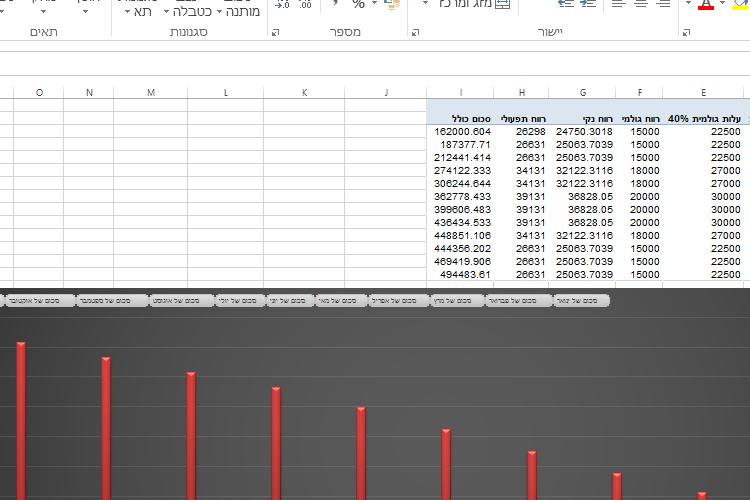Image resolution: width=750 pixels, height=500 pixels.
Task: Select column header O
Action: point(39,93)
